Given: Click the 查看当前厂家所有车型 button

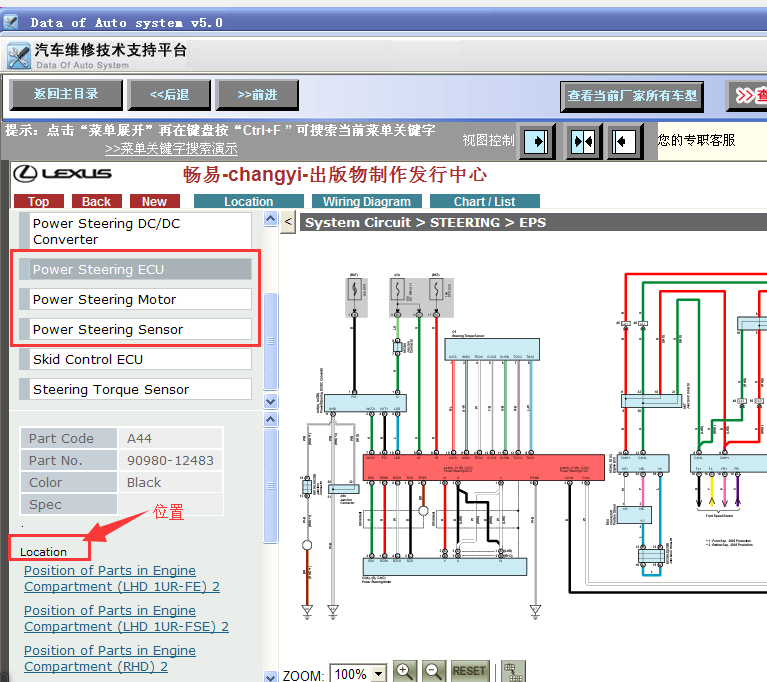Looking at the screenshot, I should tap(632, 96).
